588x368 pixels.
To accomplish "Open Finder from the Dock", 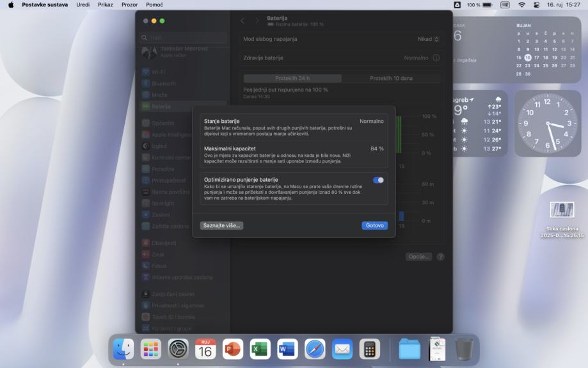I will 123,349.
